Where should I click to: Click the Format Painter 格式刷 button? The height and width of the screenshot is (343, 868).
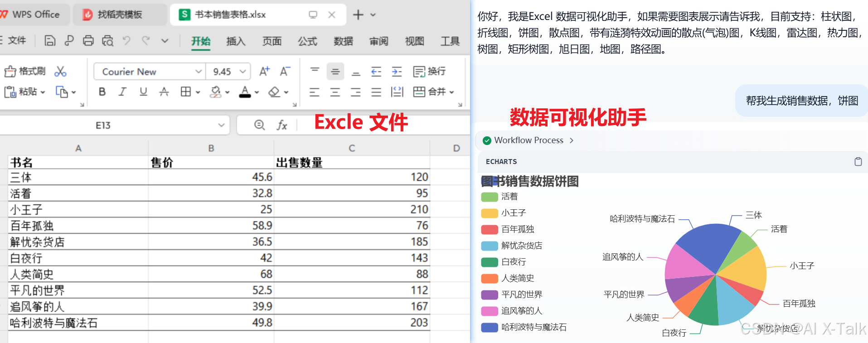point(25,71)
